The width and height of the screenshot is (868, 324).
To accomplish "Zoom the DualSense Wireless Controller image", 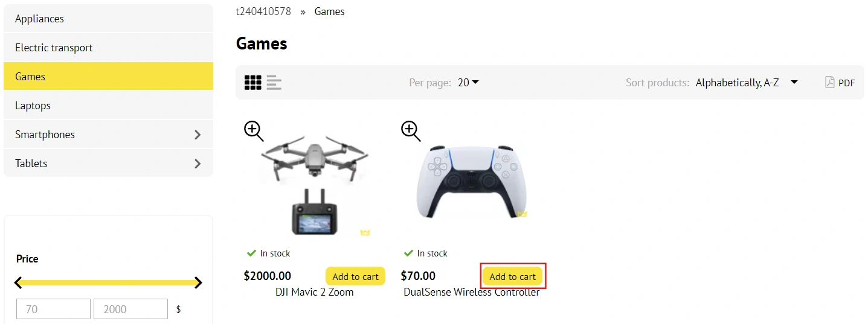I will (x=411, y=130).
